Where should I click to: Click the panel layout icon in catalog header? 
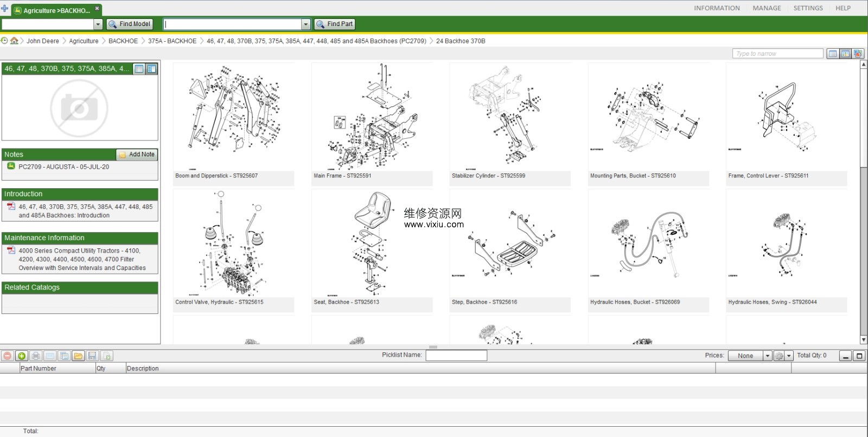pos(151,68)
